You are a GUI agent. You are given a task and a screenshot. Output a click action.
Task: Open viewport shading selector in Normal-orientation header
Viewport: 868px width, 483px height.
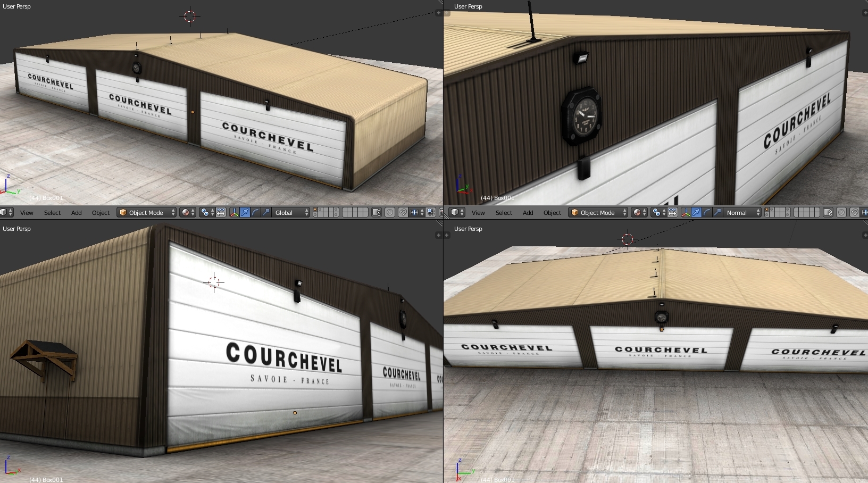[639, 212]
